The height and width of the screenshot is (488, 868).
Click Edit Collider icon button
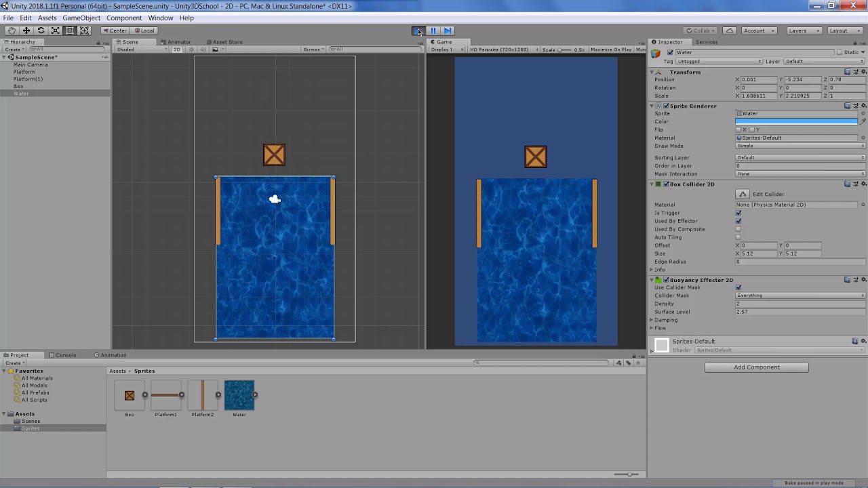[x=743, y=195]
